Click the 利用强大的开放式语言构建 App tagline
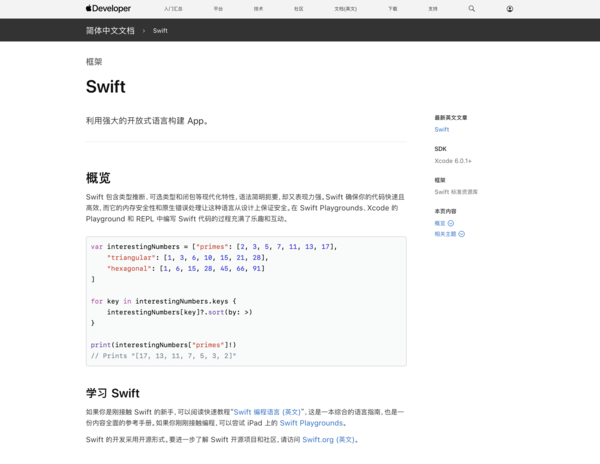Screen dimensions: 600x464 (x=147, y=121)
